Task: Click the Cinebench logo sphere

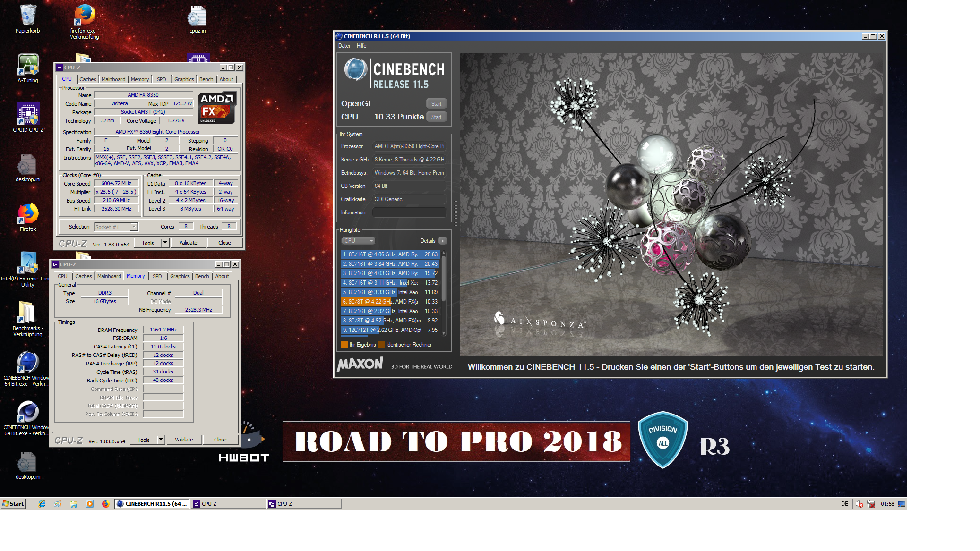Action: [355, 69]
